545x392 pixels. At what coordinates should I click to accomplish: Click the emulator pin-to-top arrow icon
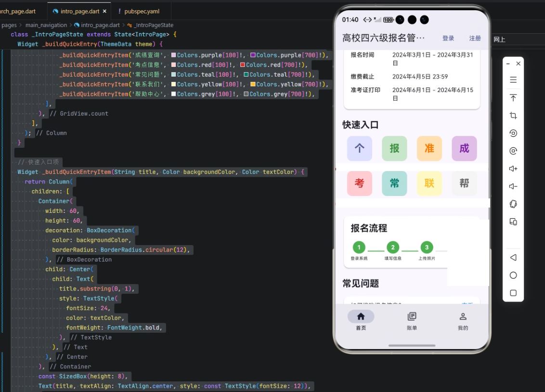coord(513,98)
